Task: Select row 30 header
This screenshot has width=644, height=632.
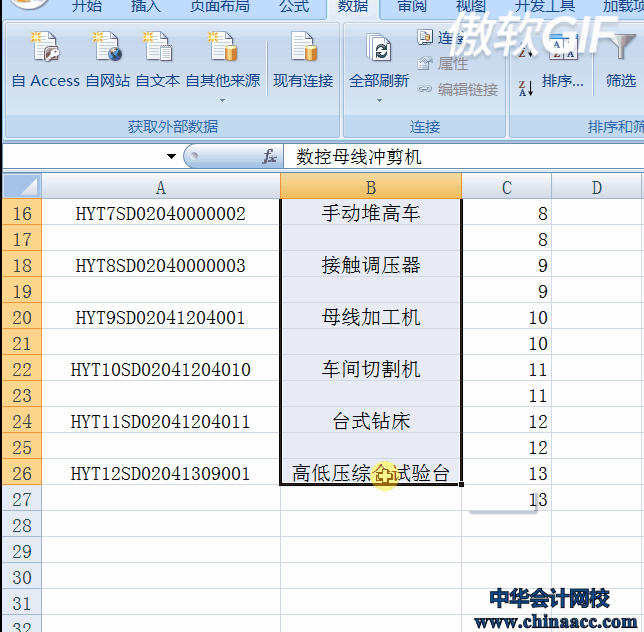Action: pos(22,577)
